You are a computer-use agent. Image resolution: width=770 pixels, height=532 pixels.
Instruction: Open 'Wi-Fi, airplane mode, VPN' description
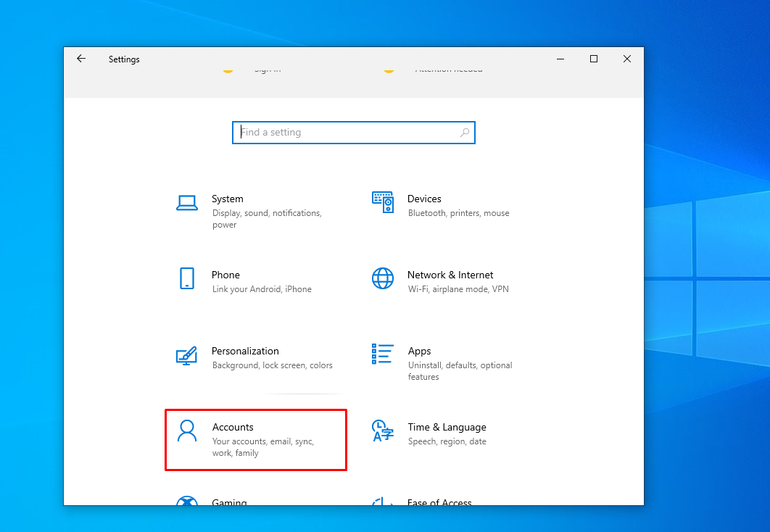[x=458, y=289]
